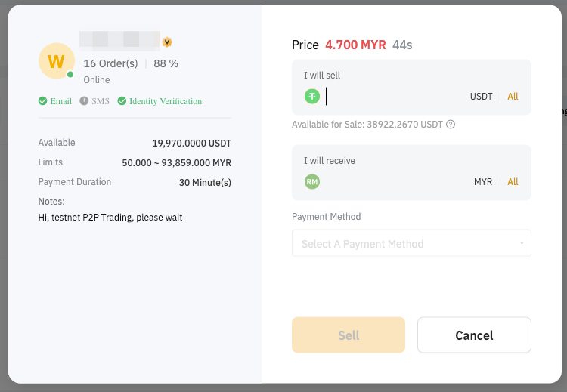This screenshot has height=392, width=567.
Task: Click the Identity Verification label
Action: (x=166, y=101)
